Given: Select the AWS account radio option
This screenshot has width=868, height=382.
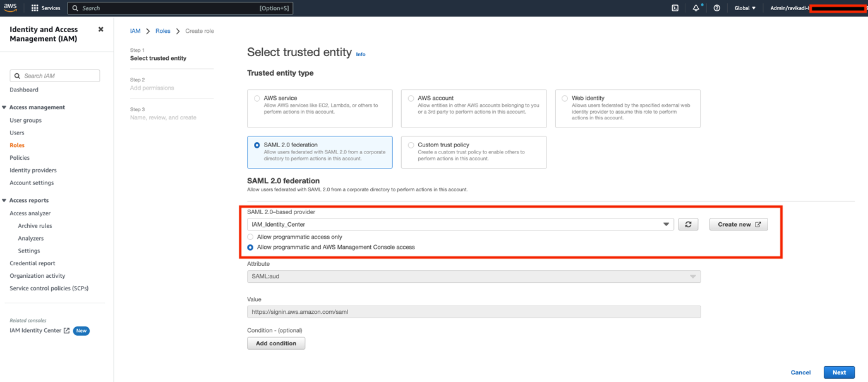Looking at the screenshot, I should click(x=411, y=98).
